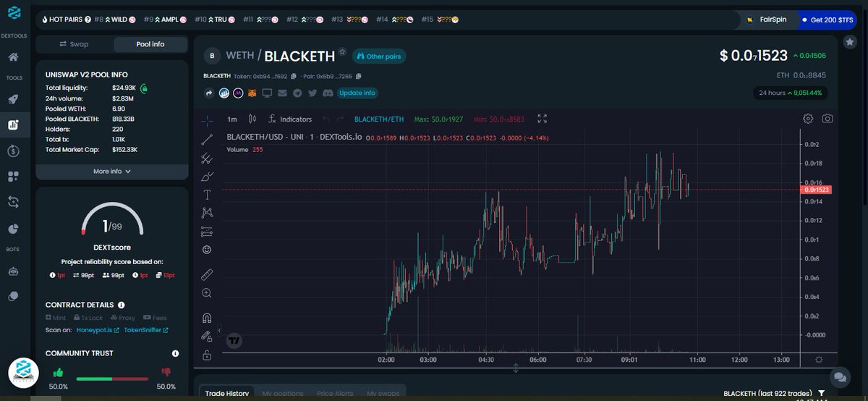The image size is (868, 401).
Task: Open the Indicators menu
Action: (290, 119)
